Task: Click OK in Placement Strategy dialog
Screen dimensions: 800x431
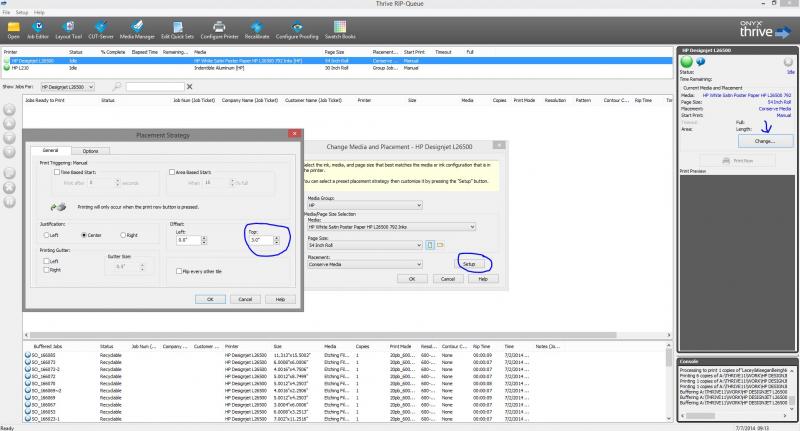Action: click(210, 299)
